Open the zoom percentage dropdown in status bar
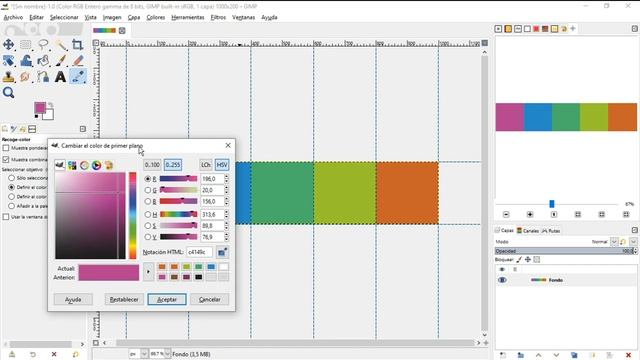The width and height of the screenshot is (640, 360). click(167, 354)
